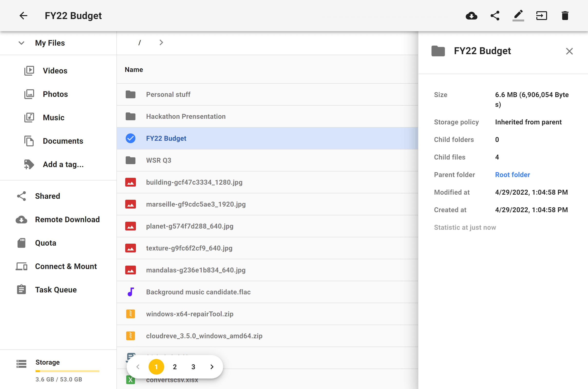This screenshot has height=389, width=588.
Task: Click the edit/pencil icon in toolbar
Action: click(518, 16)
